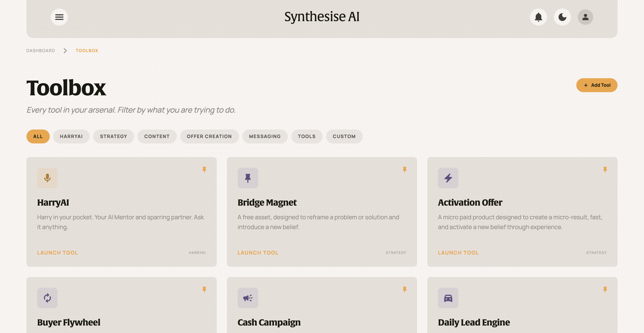This screenshot has height=333, width=644.
Task: Unpin the Activation Offer card
Action: click(605, 170)
